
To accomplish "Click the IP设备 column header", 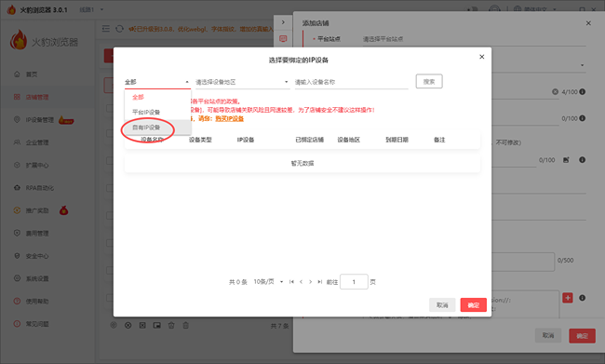I will click(246, 140).
